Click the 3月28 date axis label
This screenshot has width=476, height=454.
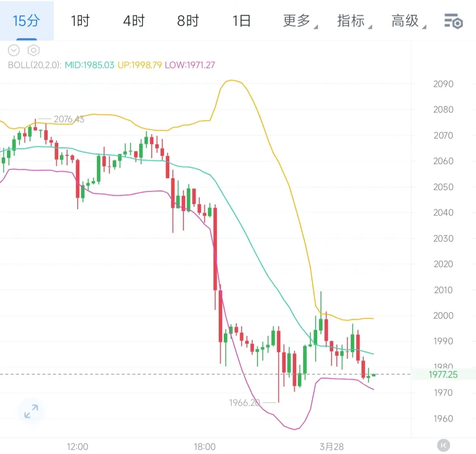(x=331, y=447)
